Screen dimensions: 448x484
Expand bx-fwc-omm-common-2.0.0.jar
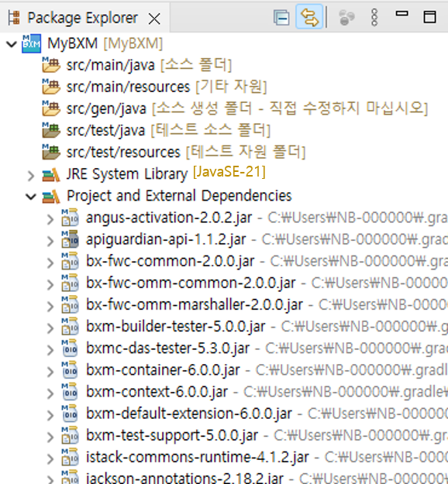click(50, 285)
